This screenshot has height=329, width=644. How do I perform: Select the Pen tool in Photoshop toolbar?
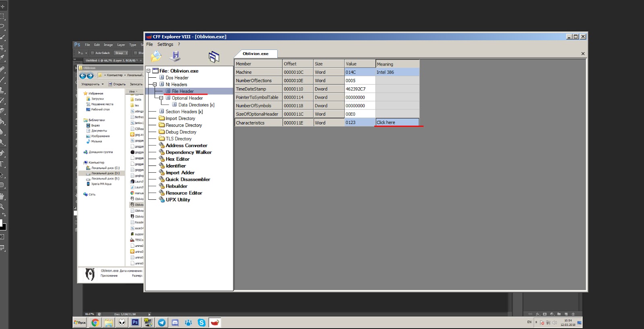tap(2, 153)
